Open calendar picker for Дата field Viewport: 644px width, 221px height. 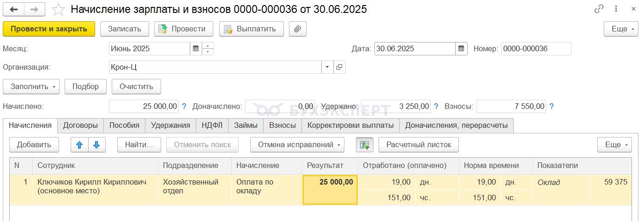pos(462,48)
